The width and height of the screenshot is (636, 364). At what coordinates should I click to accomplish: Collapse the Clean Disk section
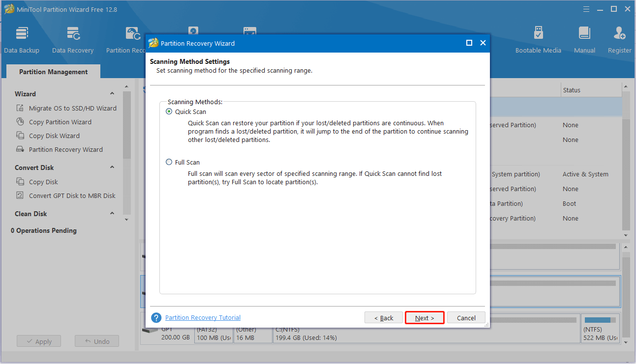[x=112, y=213]
